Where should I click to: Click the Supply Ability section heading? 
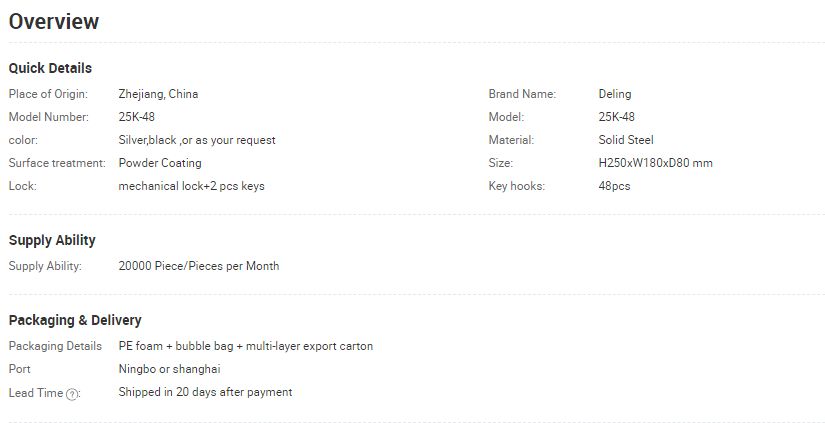point(52,240)
